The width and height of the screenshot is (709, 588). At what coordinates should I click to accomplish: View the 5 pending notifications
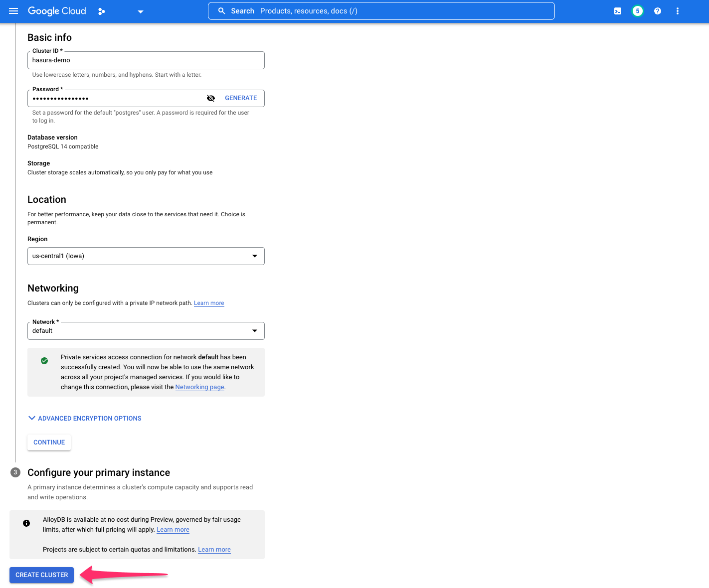click(x=638, y=10)
